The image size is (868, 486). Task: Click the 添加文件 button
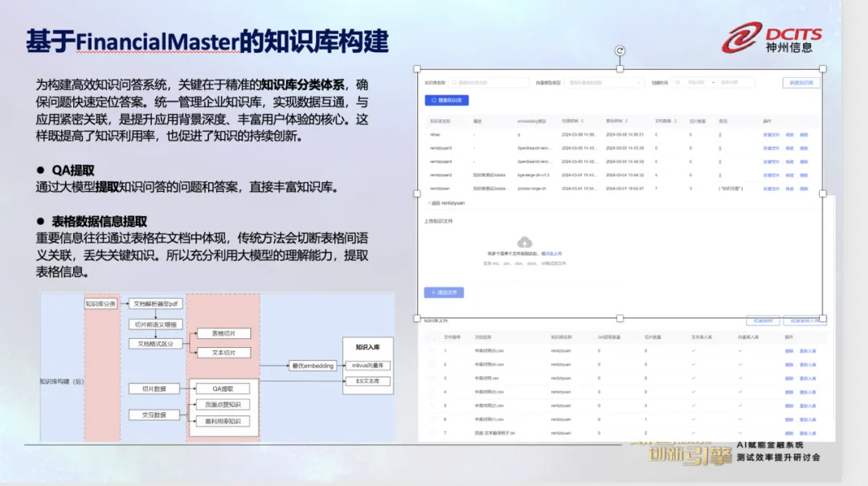(444, 292)
